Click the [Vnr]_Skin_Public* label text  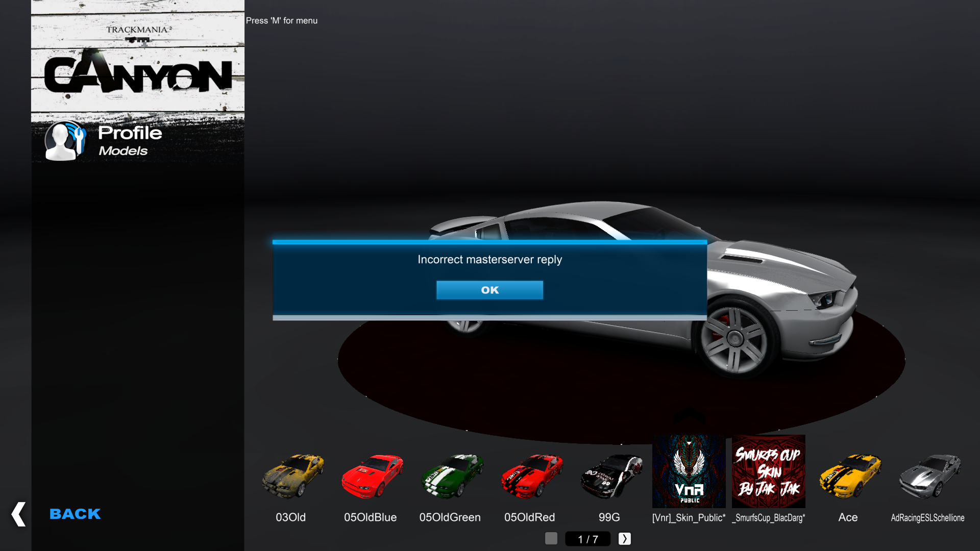click(689, 518)
